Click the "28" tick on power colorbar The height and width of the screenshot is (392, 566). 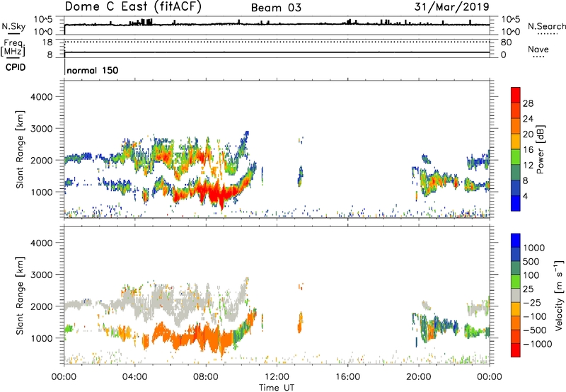[x=528, y=103]
